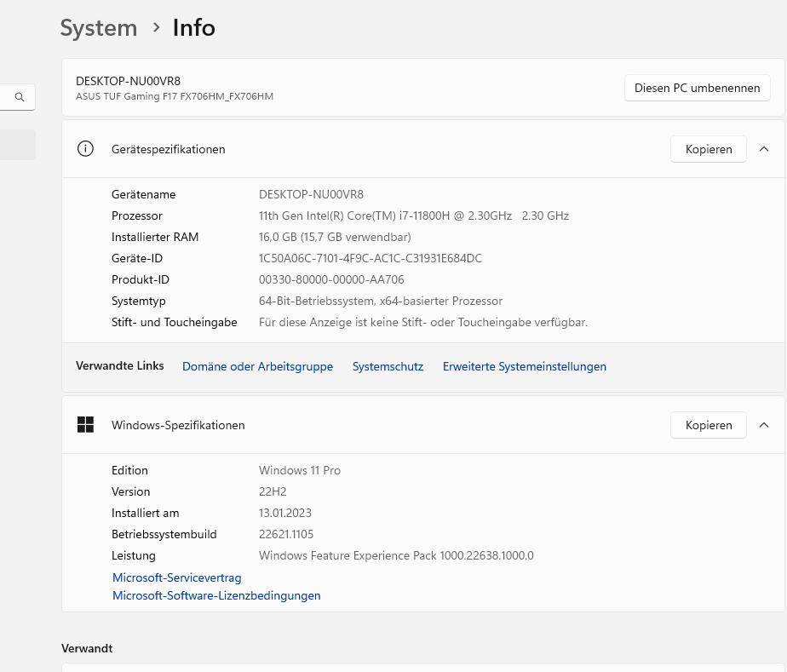Click the Windows logo icon beside Windows-Spezifikationen
The width and height of the screenshot is (787, 672).
point(85,425)
